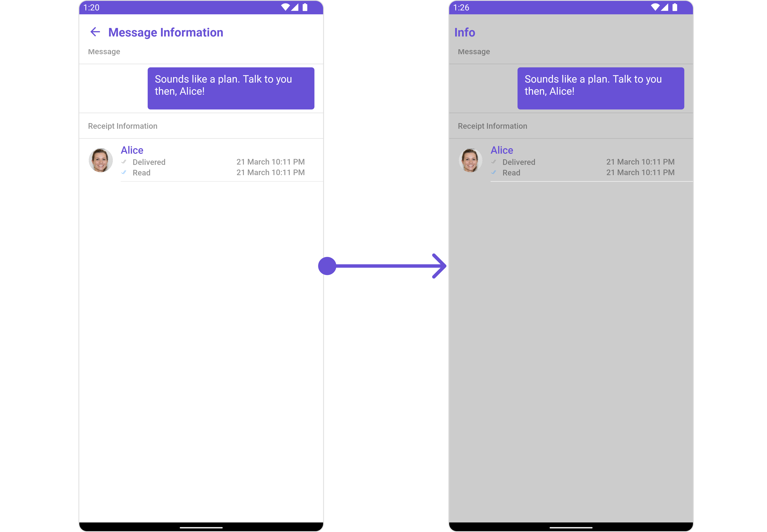Click the Info title in right screen
Image resolution: width=767 pixels, height=532 pixels.
click(465, 32)
